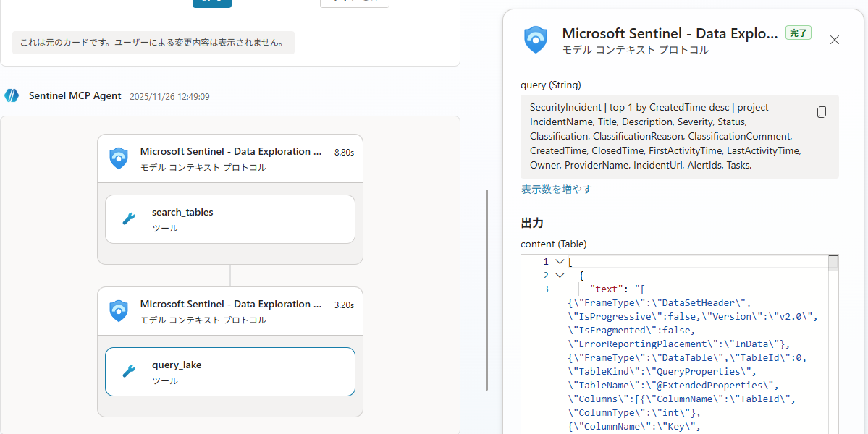The width and height of the screenshot is (868, 434).
Task: Click inside the SecurityIncident query text box
Action: pyautogui.click(x=666, y=136)
